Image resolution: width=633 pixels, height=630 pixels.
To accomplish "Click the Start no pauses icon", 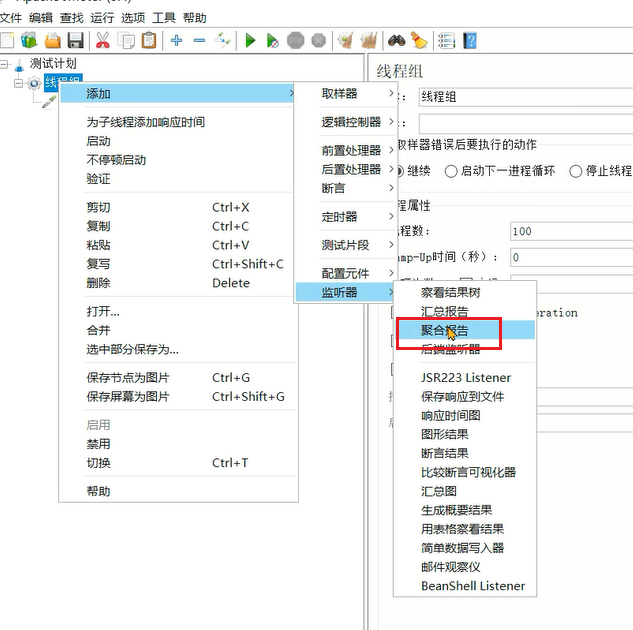I will click(271, 41).
